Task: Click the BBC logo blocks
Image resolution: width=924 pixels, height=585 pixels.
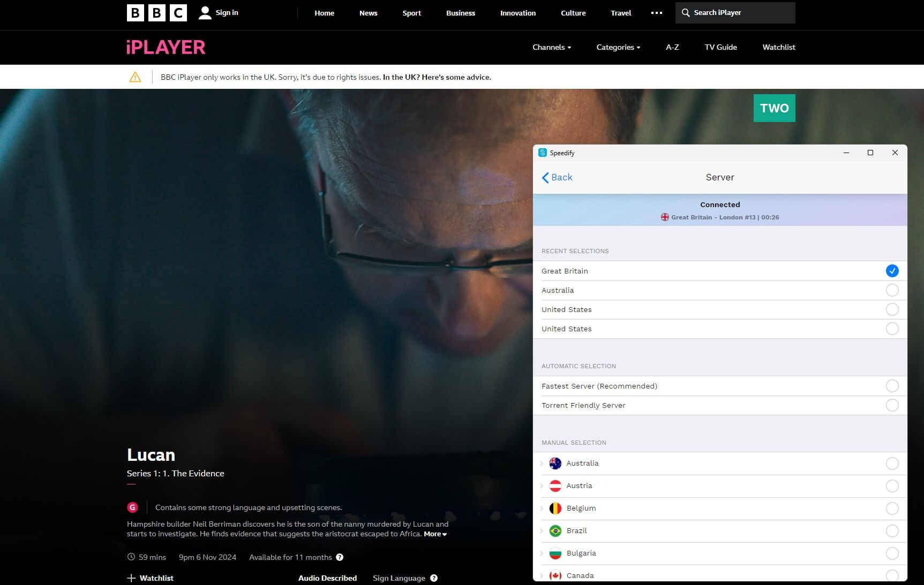Action: pos(157,13)
